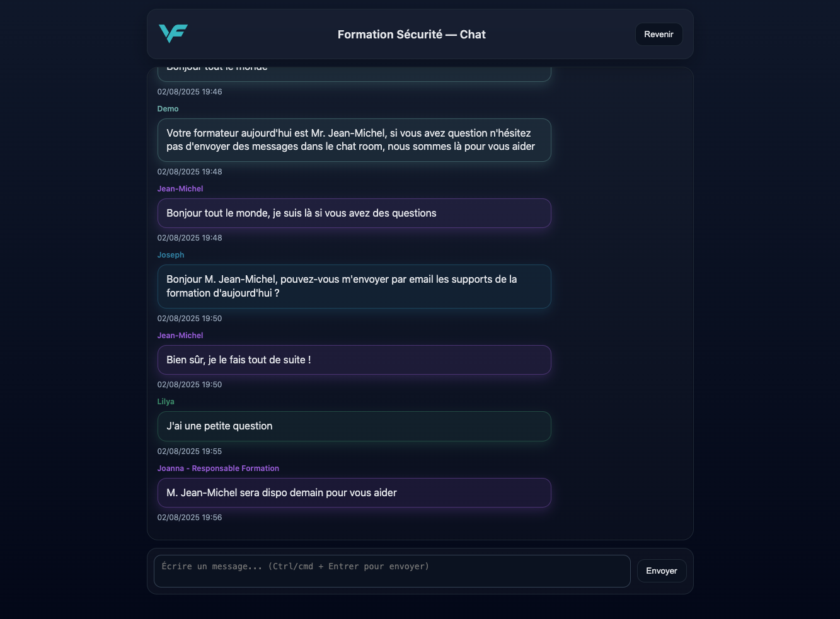Click Jean-Michel's name above 'Bien sûr' reply
840x619 pixels.
click(x=180, y=336)
